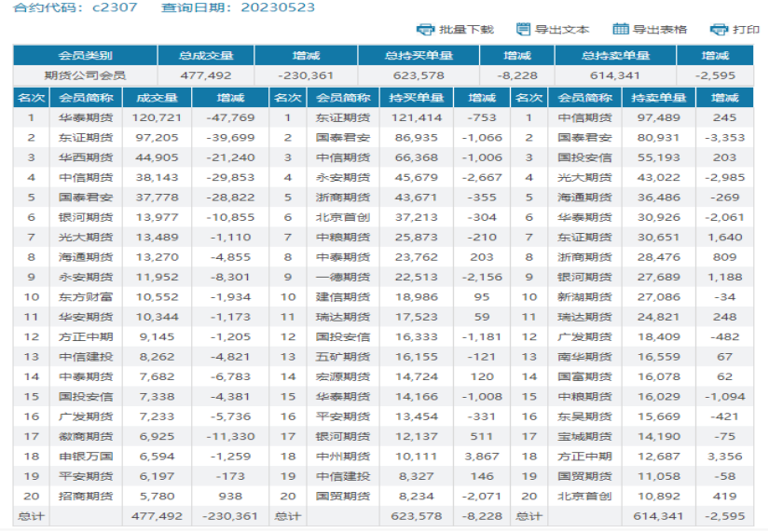
Task: Click the contract code c2307 text
Action: pyautogui.click(x=115, y=7)
